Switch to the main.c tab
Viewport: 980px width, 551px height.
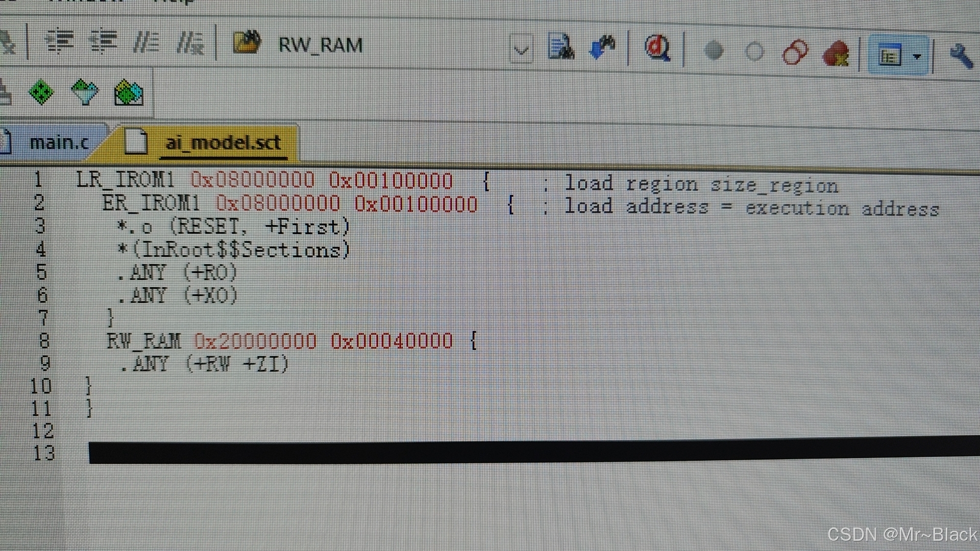(x=58, y=142)
